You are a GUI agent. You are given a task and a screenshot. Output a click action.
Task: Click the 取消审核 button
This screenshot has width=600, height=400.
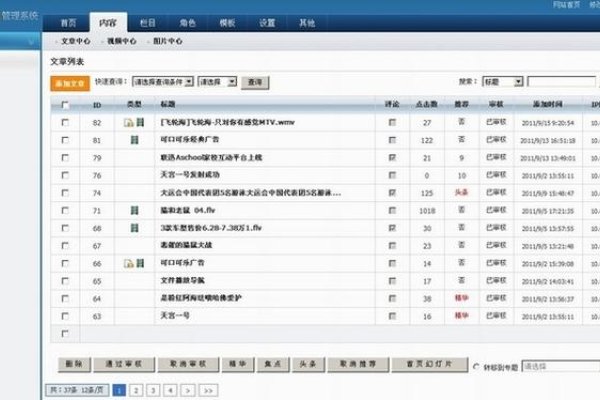(188, 364)
